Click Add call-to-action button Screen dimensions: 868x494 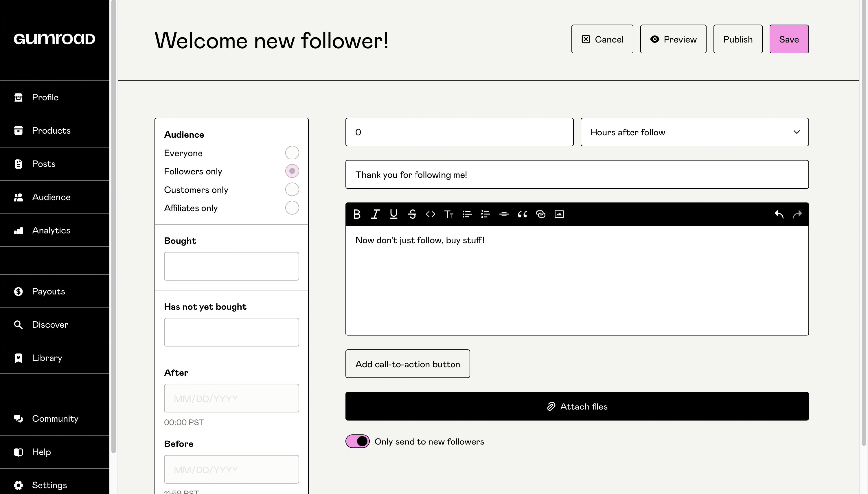(x=407, y=364)
